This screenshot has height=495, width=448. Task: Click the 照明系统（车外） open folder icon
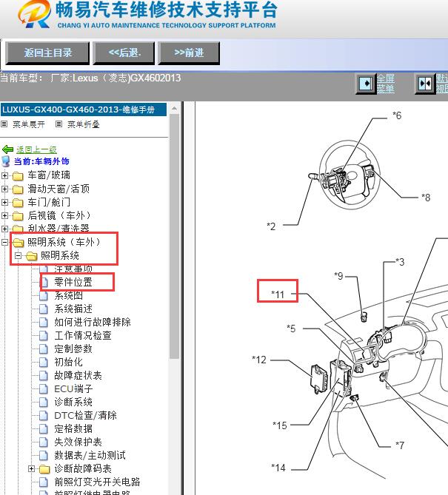click(18, 243)
